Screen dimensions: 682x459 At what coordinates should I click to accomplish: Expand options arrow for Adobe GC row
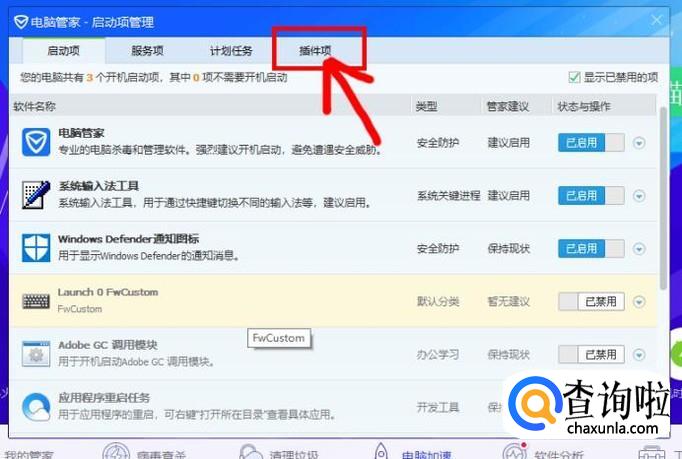[639, 355]
